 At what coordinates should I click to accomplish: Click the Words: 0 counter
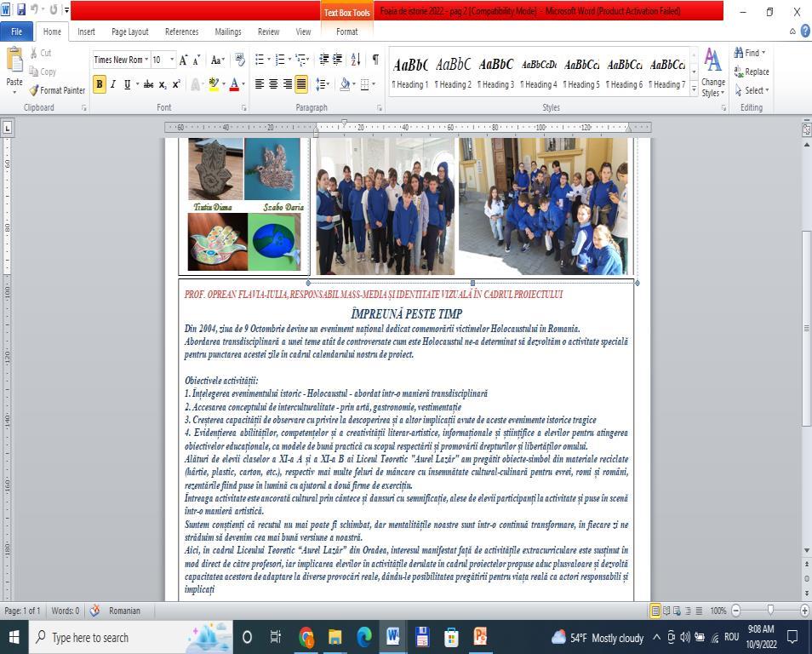(x=66, y=611)
